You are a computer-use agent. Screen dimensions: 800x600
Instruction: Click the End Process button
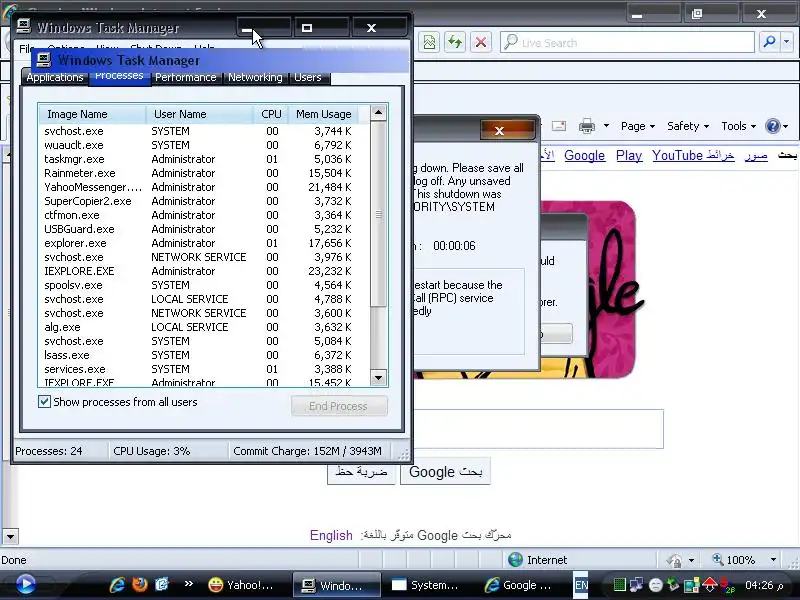[339, 406]
